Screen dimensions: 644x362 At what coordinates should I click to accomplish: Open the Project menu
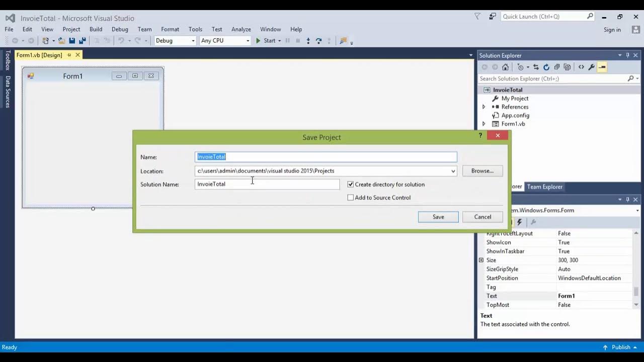click(x=71, y=29)
